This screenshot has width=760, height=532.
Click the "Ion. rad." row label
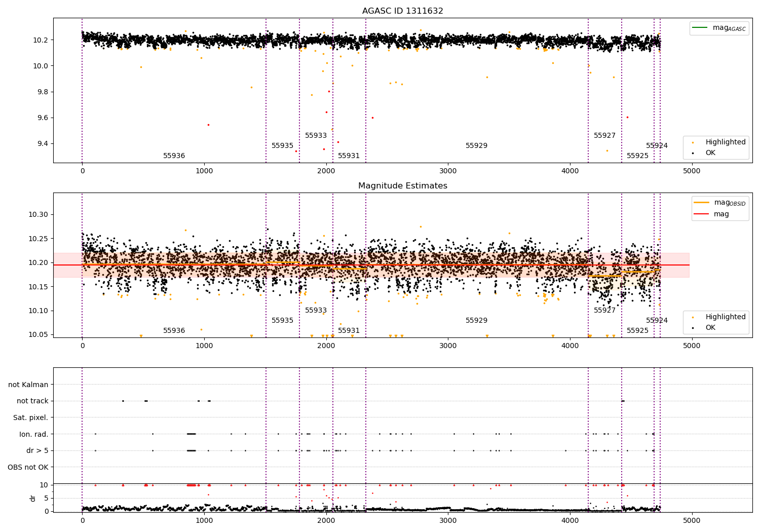[x=34, y=434]
